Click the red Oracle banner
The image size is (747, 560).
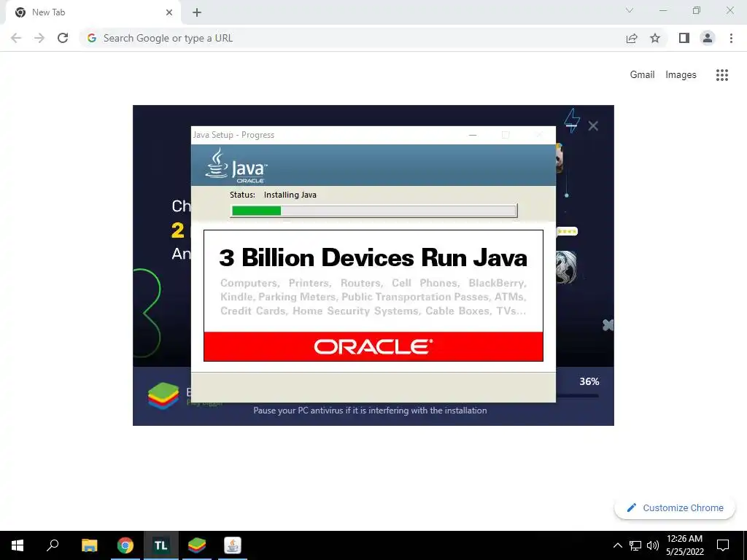pos(373,346)
